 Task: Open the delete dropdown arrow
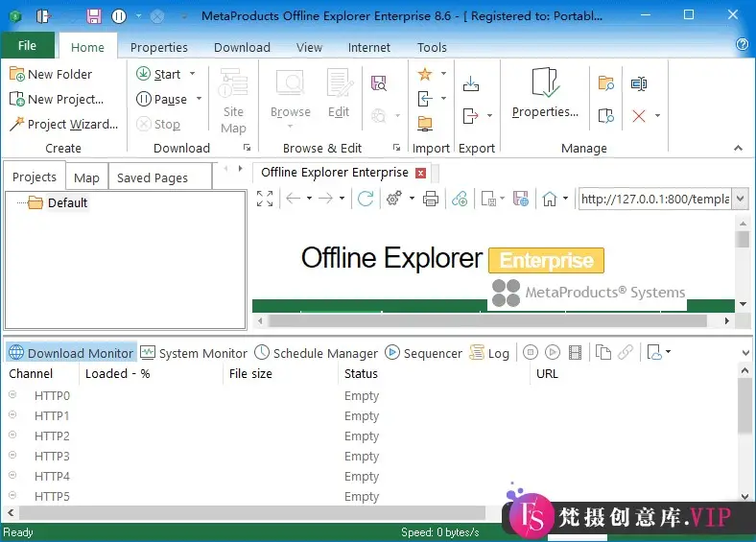tap(657, 116)
